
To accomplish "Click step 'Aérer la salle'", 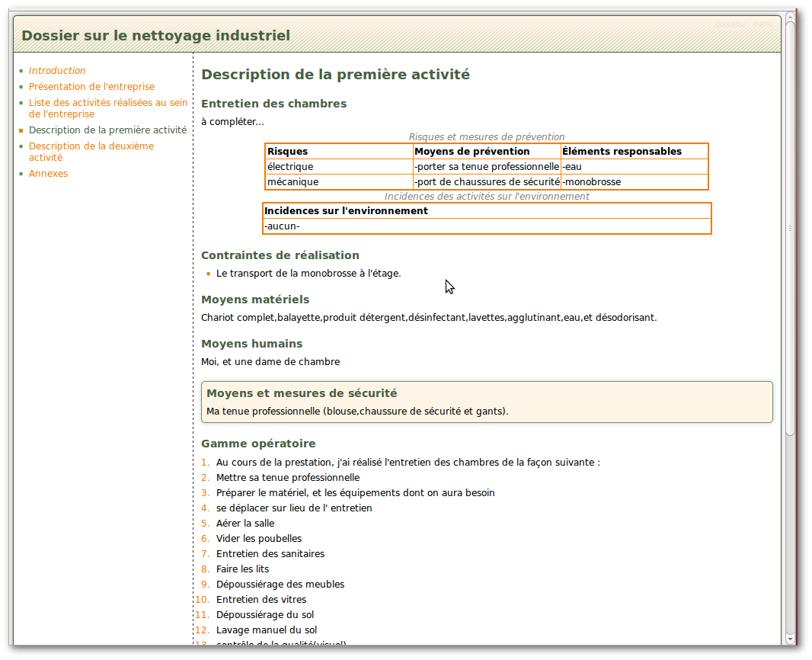I will click(245, 524).
